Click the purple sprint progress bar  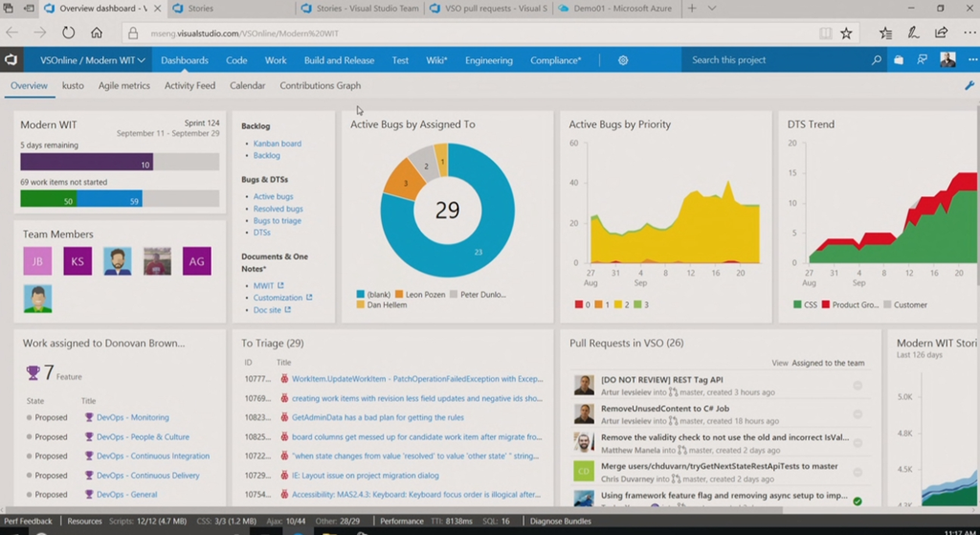click(86, 164)
